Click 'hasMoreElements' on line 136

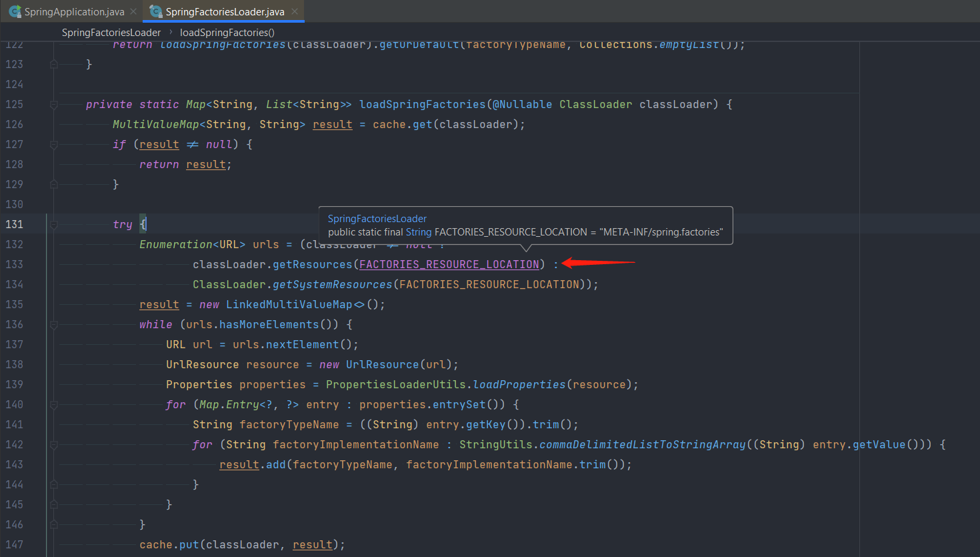click(269, 324)
